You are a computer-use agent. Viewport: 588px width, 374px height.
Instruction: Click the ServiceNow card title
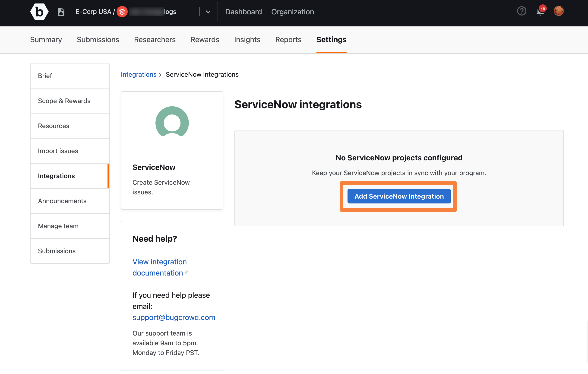(154, 167)
